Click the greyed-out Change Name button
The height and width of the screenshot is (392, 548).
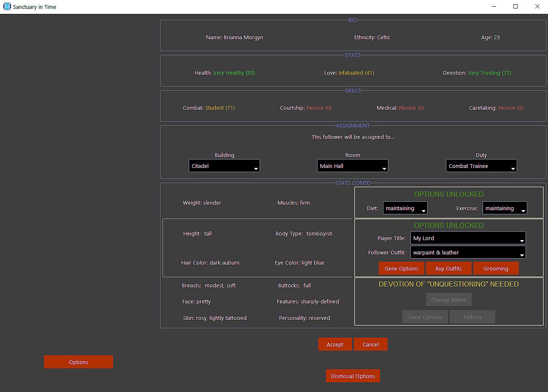[448, 300]
